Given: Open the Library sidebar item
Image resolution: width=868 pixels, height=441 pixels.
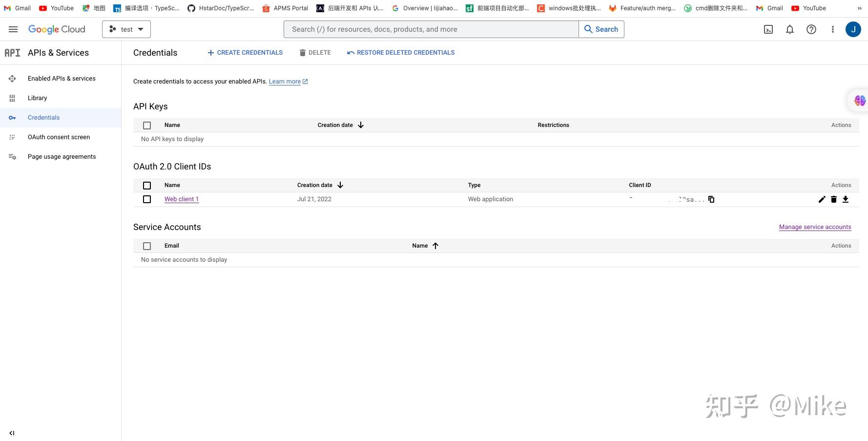Looking at the screenshot, I should point(37,98).
